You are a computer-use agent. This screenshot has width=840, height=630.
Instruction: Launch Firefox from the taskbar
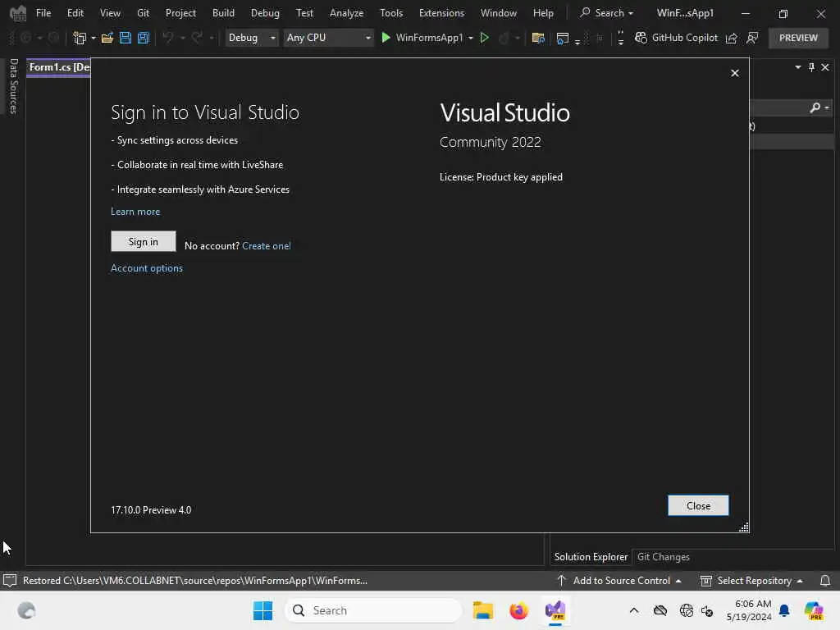[x=518, y=610]
